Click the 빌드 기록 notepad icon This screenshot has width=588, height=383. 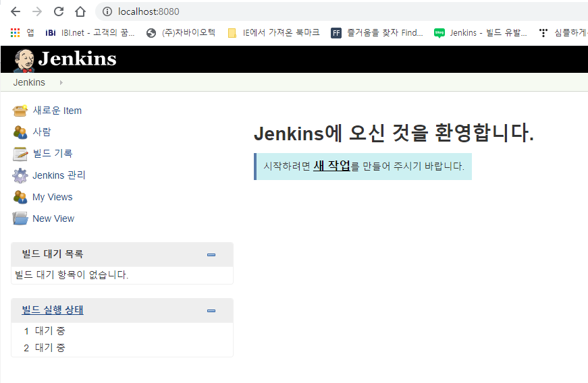point(20,154)
